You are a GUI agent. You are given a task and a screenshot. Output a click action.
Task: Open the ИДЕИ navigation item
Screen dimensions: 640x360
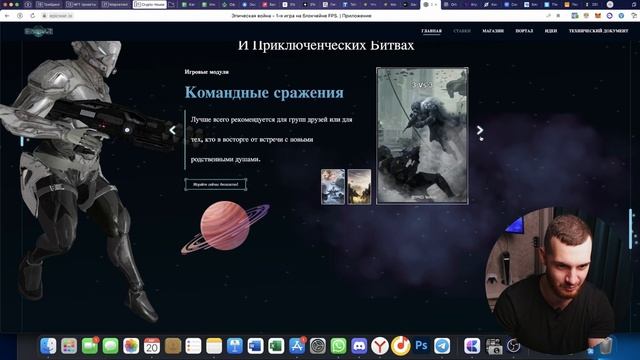click(x=551, y=31)
